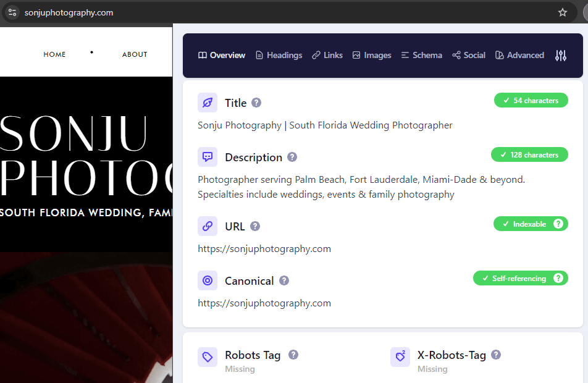Open the sonjuphotography.com URL link

pyautogui.click(x=264, y=249)
